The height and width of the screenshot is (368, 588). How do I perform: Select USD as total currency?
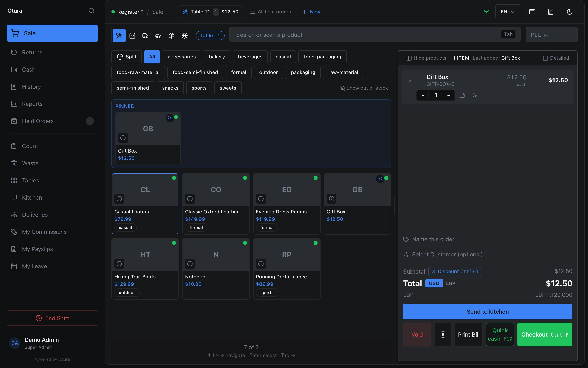coord(434,283)
